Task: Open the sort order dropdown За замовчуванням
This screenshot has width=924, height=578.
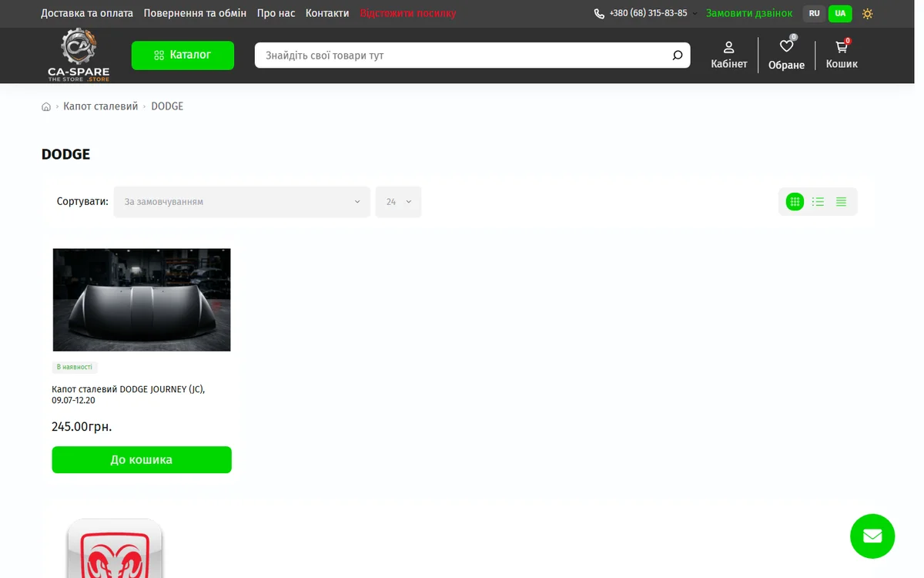Action: [242, 202]
